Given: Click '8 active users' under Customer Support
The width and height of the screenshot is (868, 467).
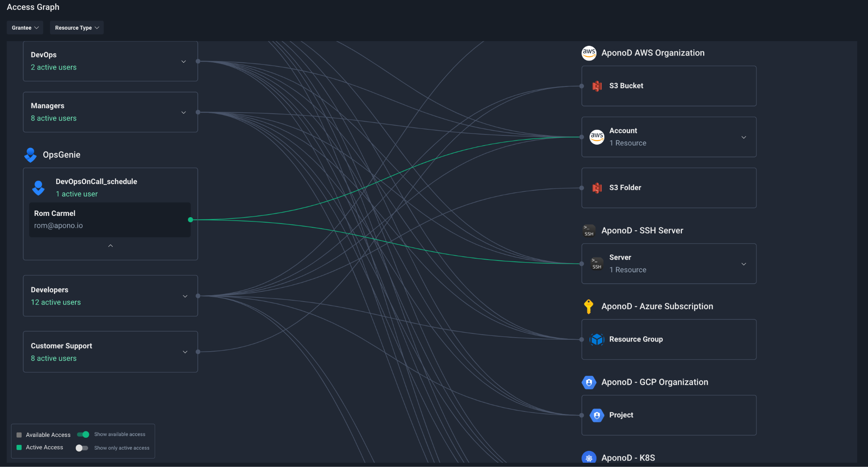Looking at the screenshot, I should [54, 358].
